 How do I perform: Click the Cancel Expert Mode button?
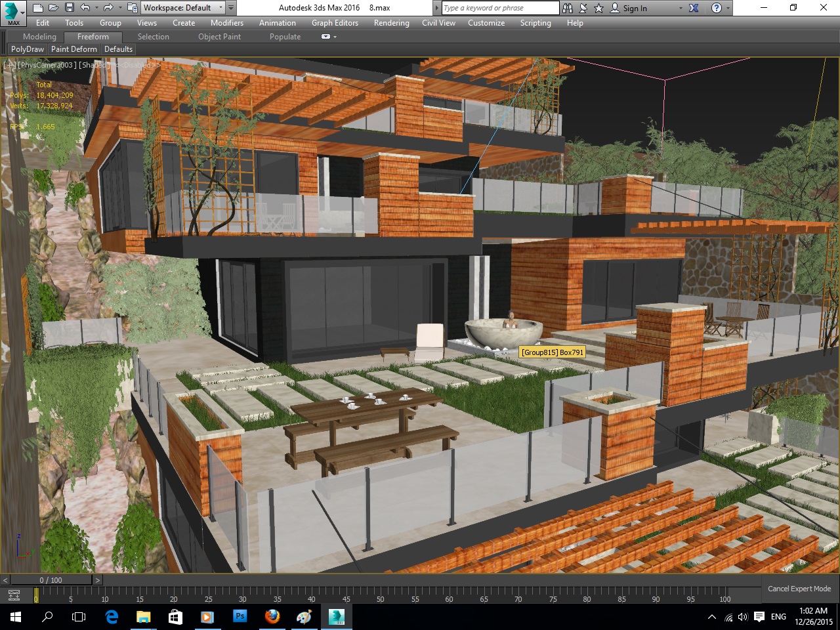799,589
